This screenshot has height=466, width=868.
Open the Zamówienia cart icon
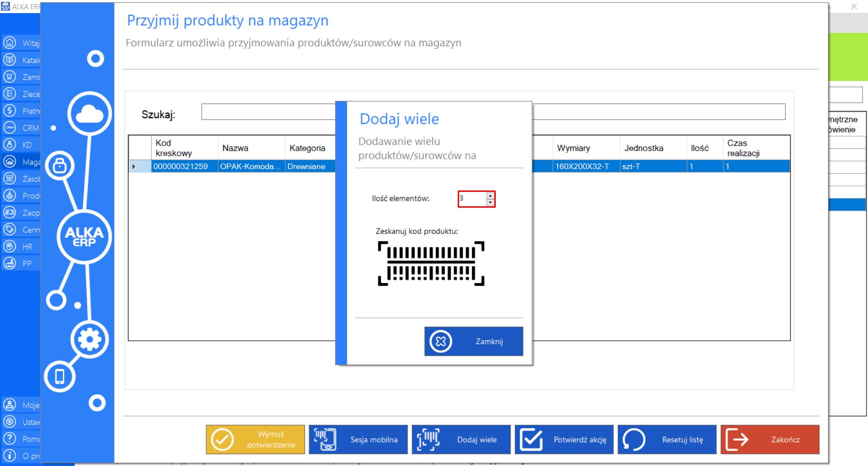(9, 77)
